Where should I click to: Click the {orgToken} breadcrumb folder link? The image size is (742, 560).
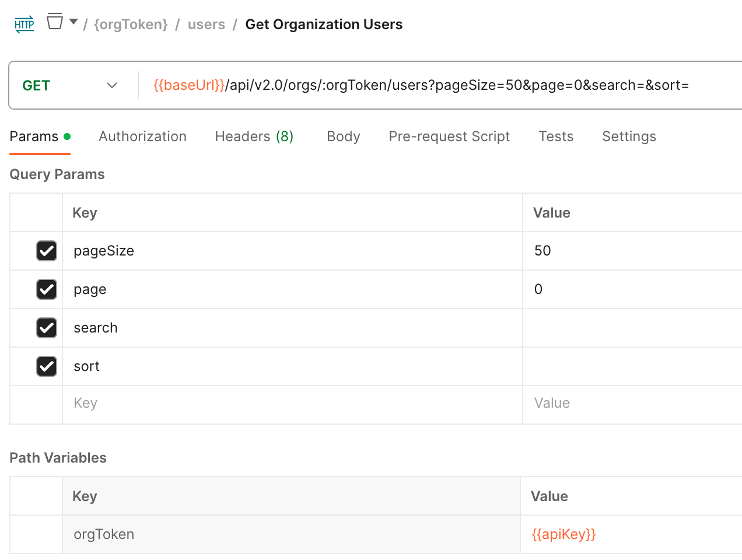[131, 24]
